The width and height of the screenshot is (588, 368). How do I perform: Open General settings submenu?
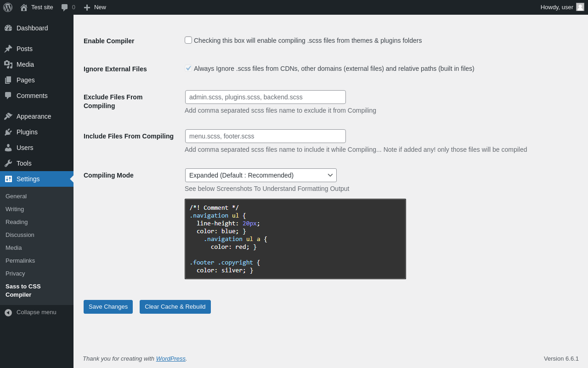pyautogui.click(x=16, y=196)
